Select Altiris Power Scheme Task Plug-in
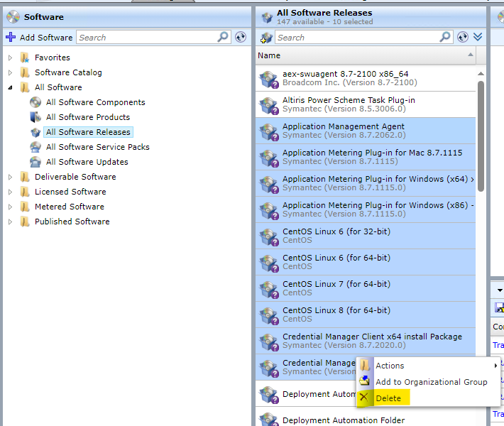Image resolution: width=504 pixels, height=426 pixels. pos(366,105)
